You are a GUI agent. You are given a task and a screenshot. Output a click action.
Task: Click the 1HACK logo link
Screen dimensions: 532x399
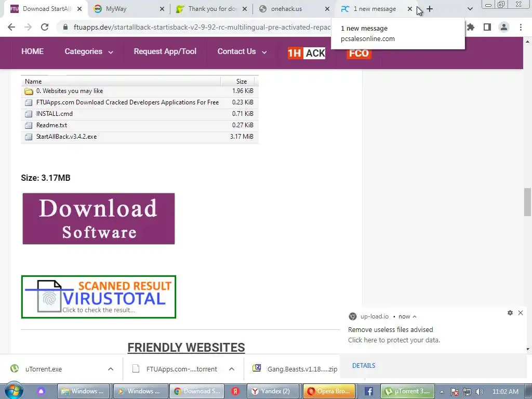(x=307, y=53)
